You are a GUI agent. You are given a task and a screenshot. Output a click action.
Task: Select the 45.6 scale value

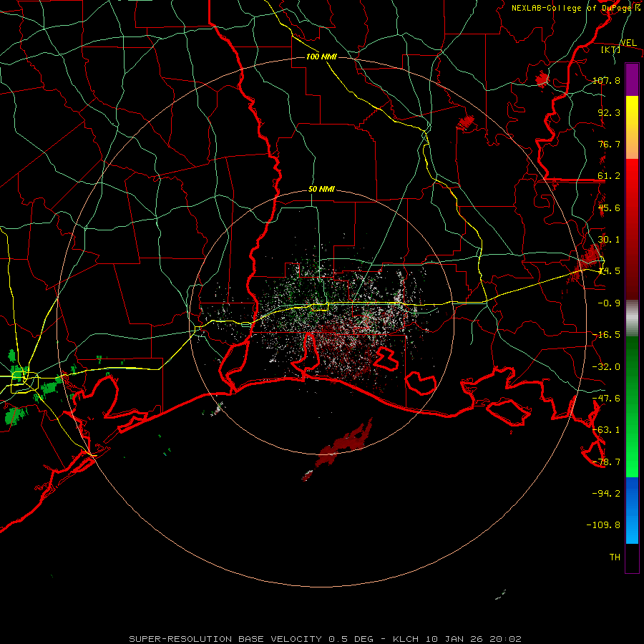(609, 208)
